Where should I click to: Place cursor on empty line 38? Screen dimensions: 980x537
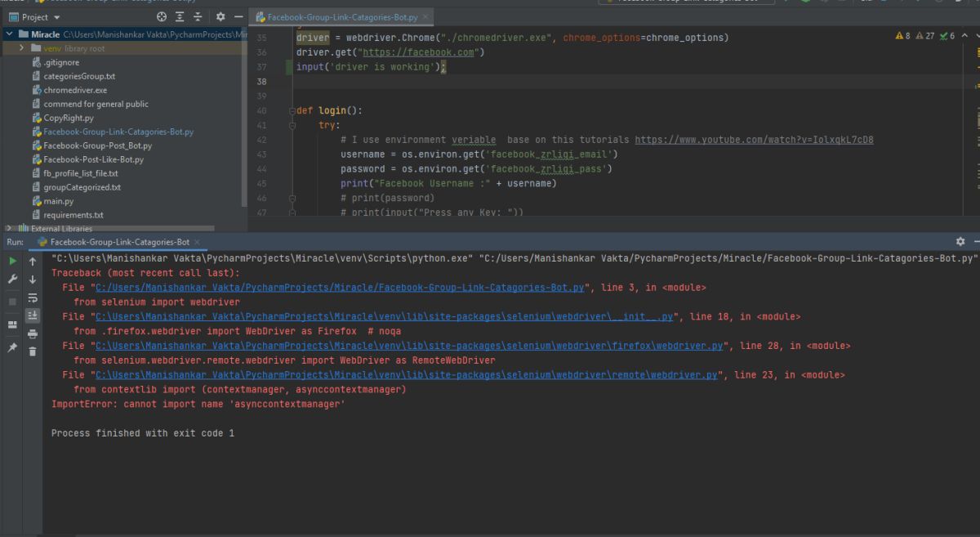click(x=629, y=82)
